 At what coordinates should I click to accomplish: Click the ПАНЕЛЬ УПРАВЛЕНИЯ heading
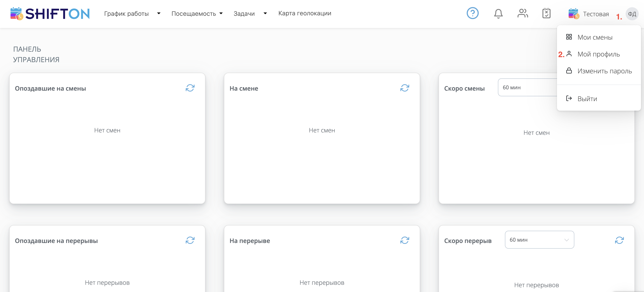(x=36, y=54)
